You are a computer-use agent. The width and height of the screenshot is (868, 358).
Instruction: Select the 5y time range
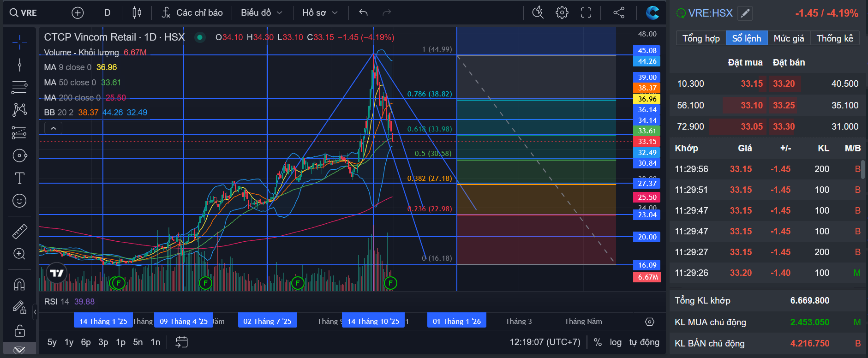52,342
